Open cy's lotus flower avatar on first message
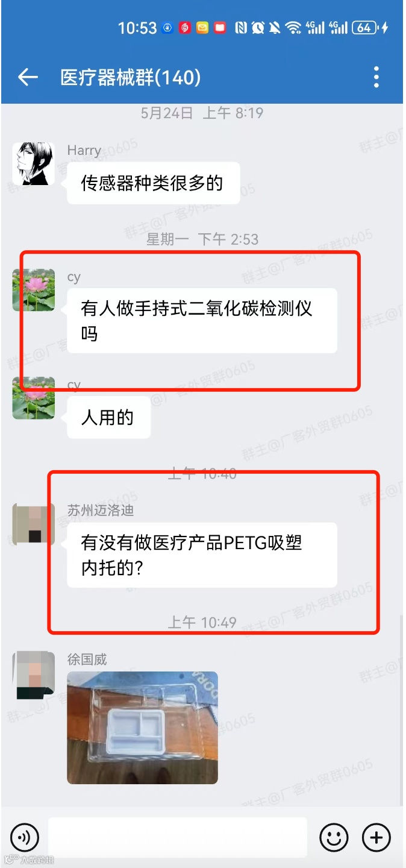The image size is (406, 868). click(34, 290)
